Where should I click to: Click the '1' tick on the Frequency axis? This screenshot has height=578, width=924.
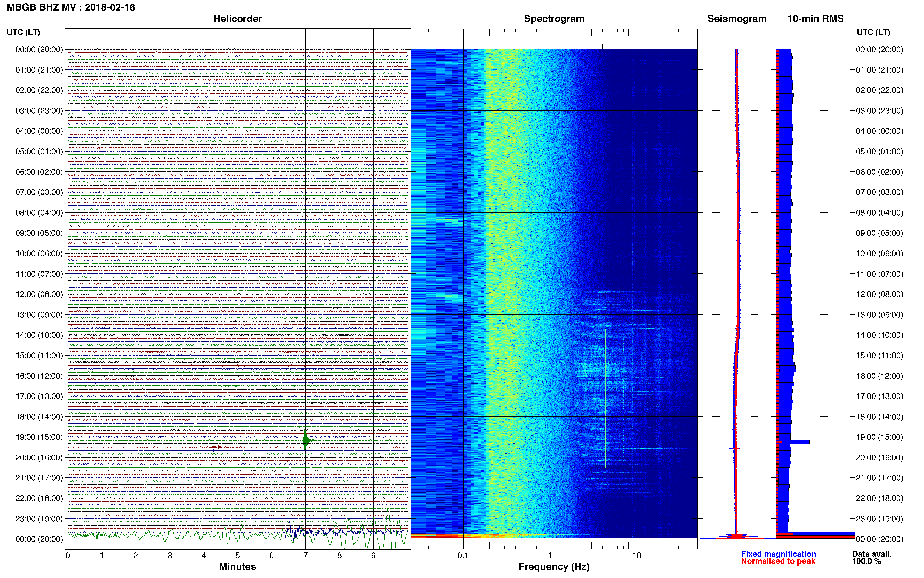coord(550,556)
